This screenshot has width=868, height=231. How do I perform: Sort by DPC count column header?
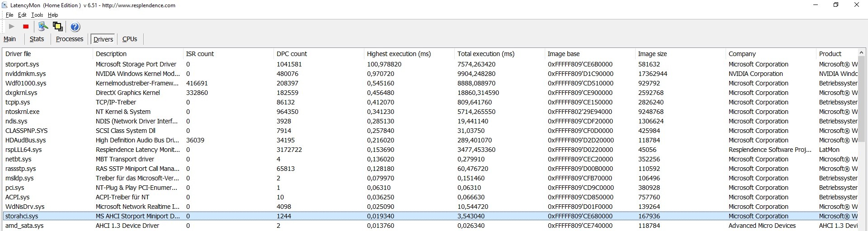click(x=292, y=54)
